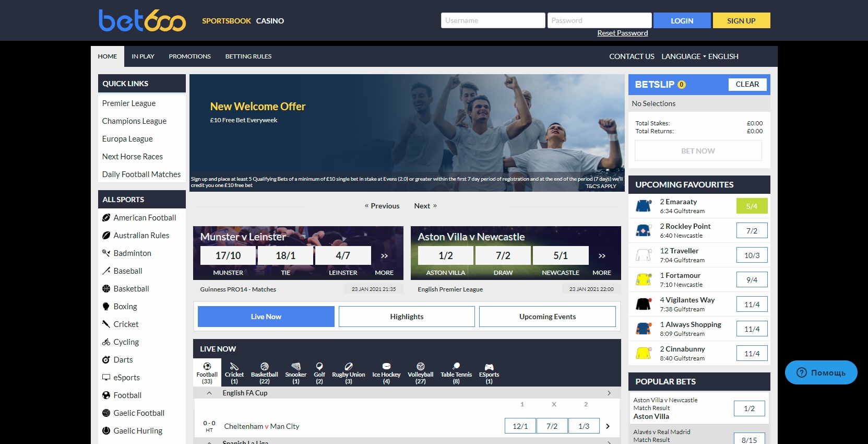Switch to Upcoming Events tab
This screenshot has height=444, width=868.
pyautogui.click(x=548, y=317)
